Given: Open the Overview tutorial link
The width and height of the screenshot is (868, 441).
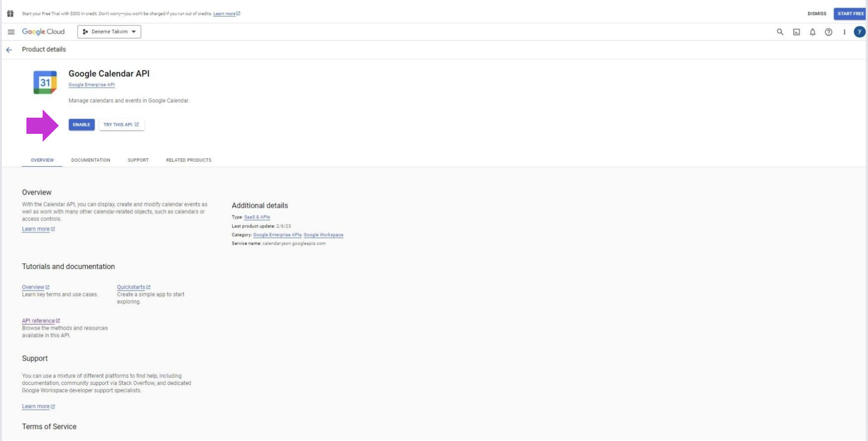Looking at the screenshot, I should [x=36, y=287].
